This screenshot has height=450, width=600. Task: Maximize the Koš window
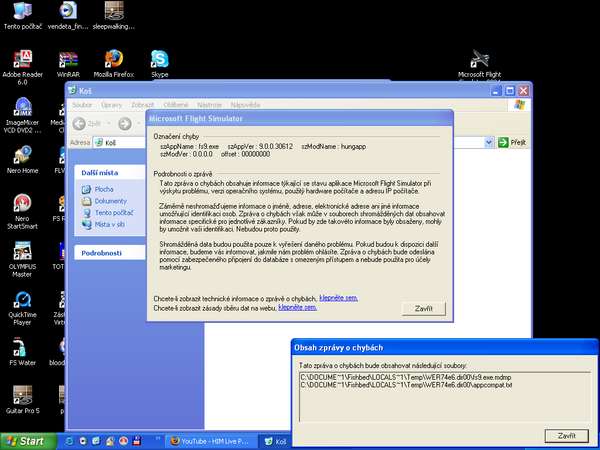point(509,91)
